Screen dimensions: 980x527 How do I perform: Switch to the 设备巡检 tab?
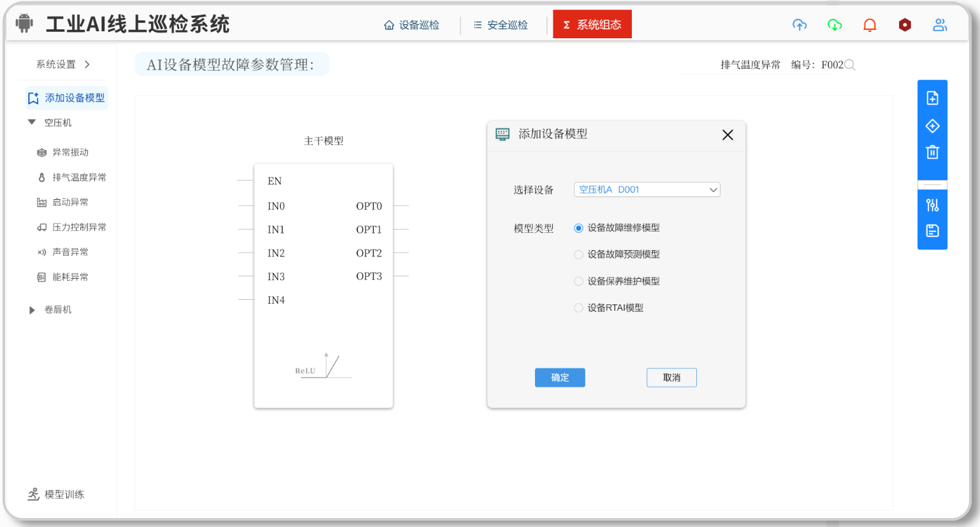(412, 25)
